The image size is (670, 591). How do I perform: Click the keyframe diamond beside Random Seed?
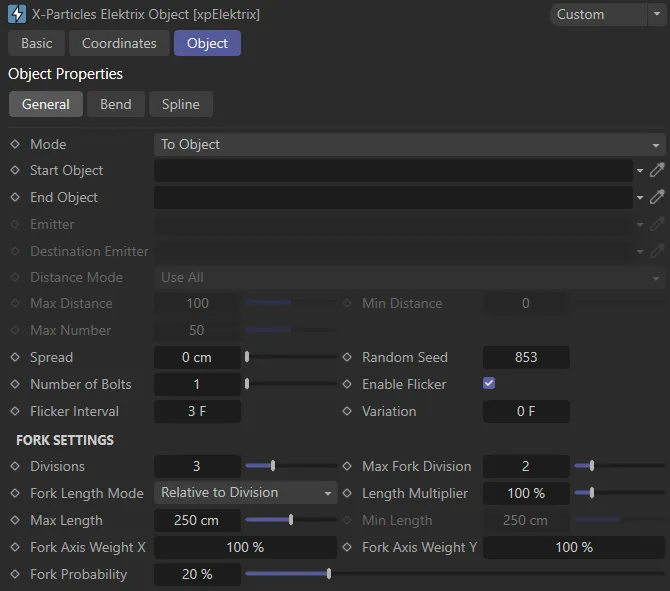pos(347,357)
